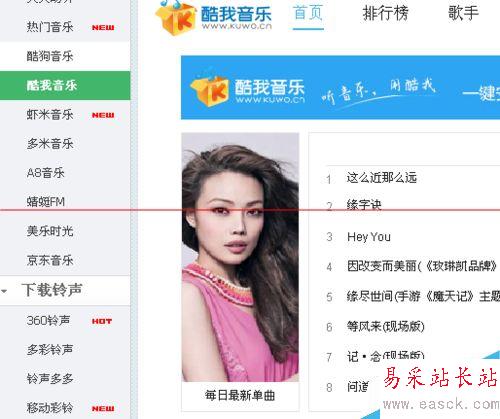Switch to the 排行榜 tab

(x=386, y=14)
